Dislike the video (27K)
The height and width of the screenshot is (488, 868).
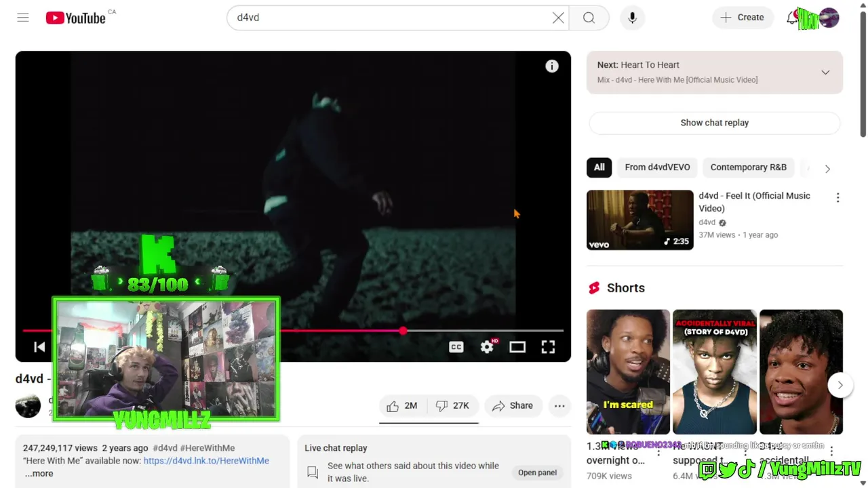[452, 406]
